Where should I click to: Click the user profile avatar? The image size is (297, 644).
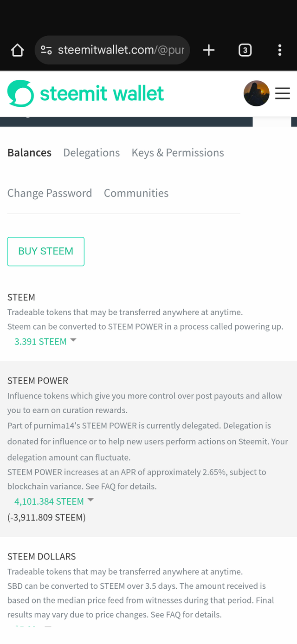256,93
